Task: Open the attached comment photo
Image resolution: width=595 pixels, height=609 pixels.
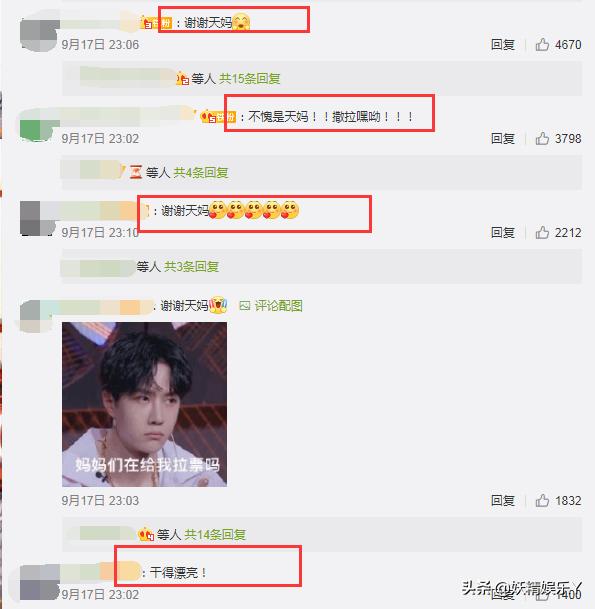Action: coord(144,404)
